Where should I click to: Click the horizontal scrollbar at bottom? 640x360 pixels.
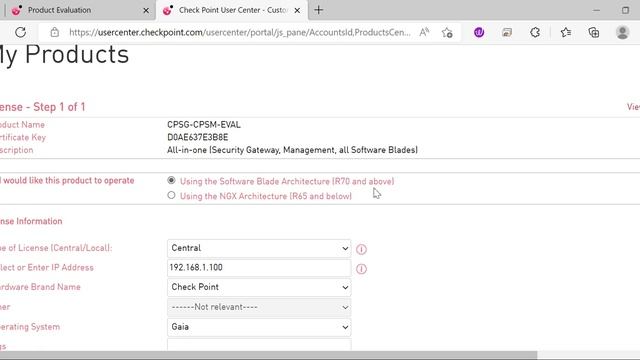pos(269,355)
